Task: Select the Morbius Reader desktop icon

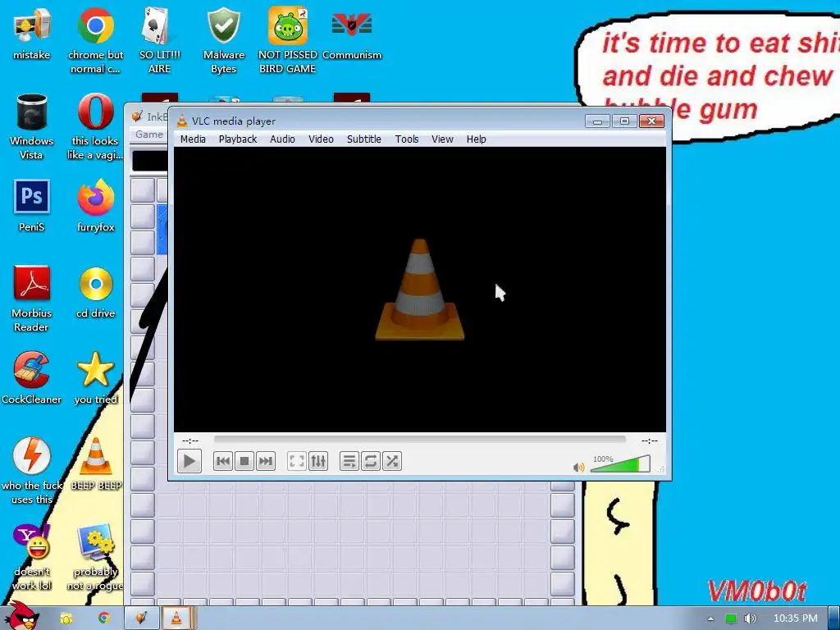Action: click(32, 299)
